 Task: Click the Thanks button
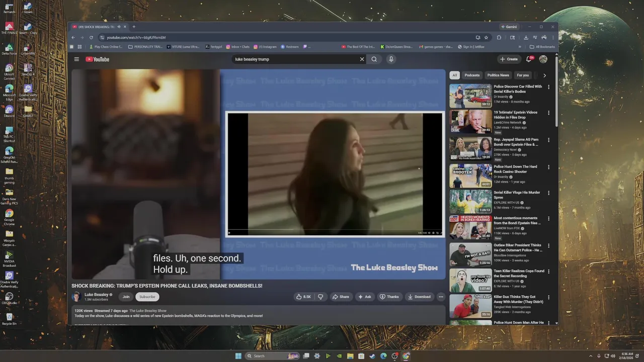[x=389, y=297]
